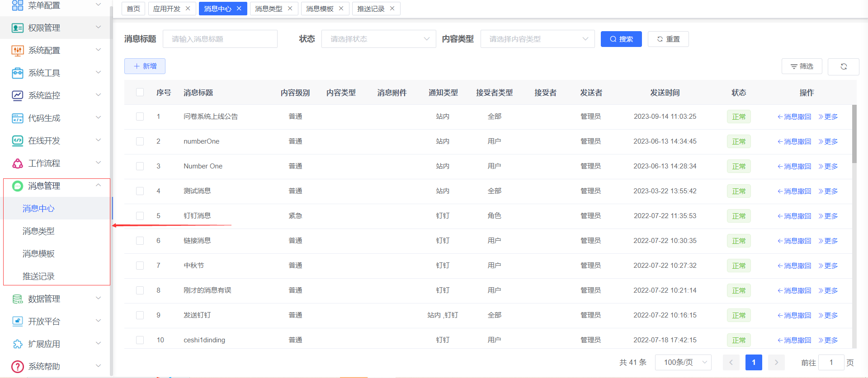
Task: Tick the checkbox for 测试消息 row
Action: (x=140, y=191)
